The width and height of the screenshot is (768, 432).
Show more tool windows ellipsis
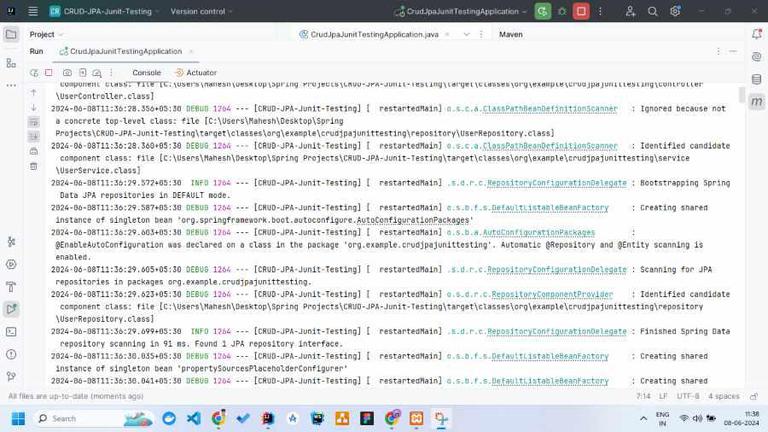tap(11, 85)
